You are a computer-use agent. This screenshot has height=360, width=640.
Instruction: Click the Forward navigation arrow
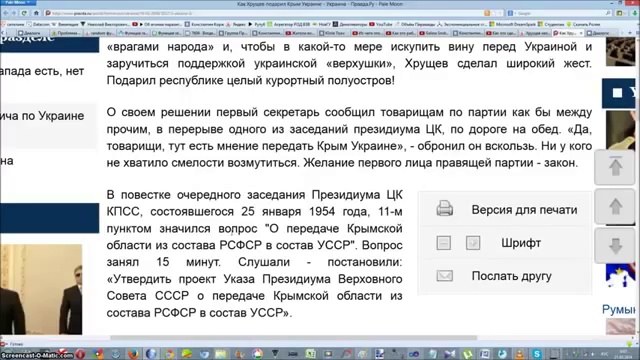(14, 13)
